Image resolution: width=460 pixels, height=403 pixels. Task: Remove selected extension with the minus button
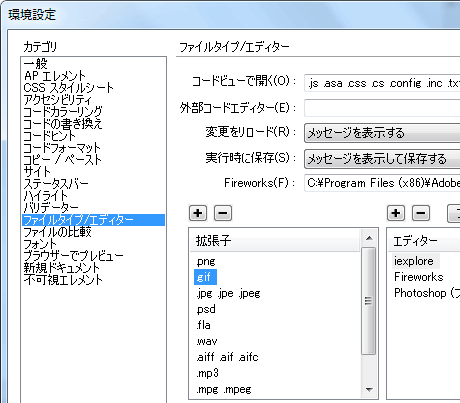pos(223,213)
